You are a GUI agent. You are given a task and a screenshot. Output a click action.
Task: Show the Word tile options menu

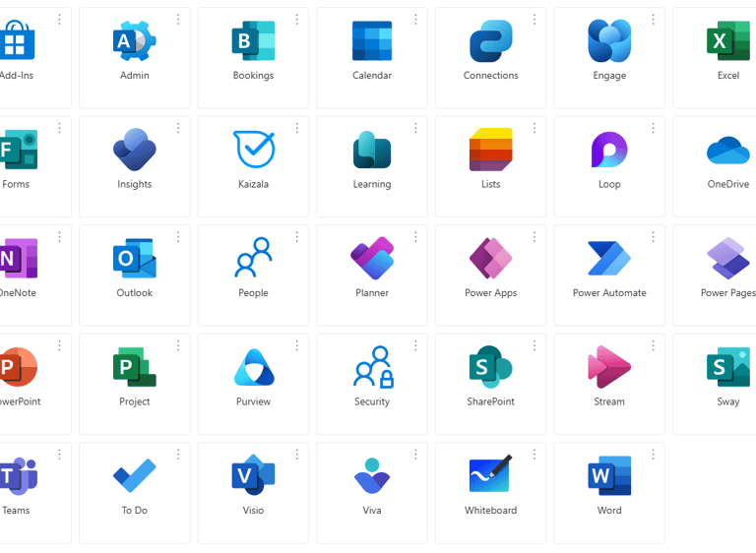(x=654, y=455)
